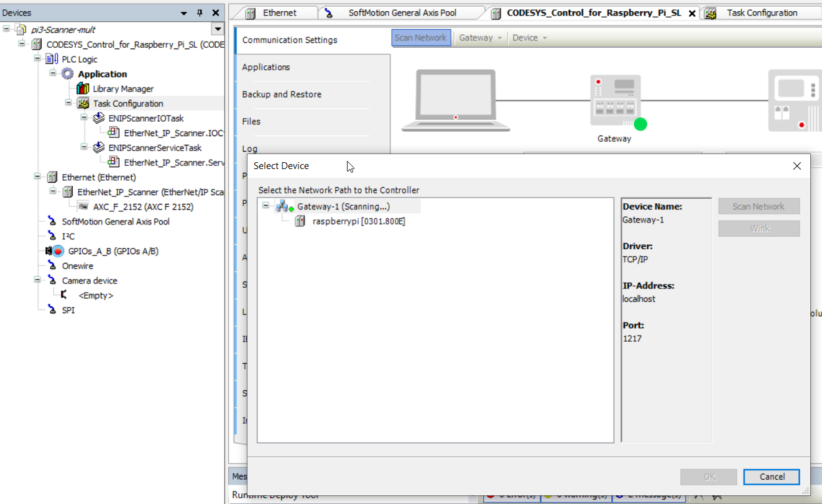Open the Devices panel position dropdown arrow
Image resolution: width=822 pixels, height=504 pixels.
click(x=184, y=13)
